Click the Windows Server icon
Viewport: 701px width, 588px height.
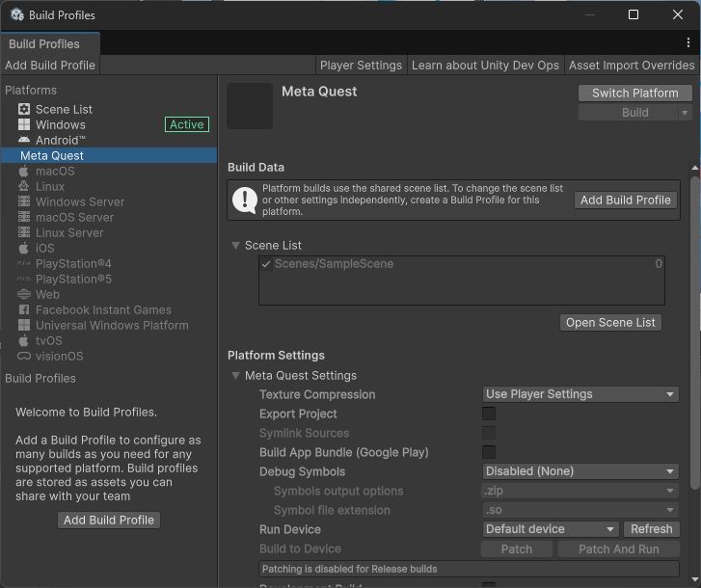click(x=24, y=201)
